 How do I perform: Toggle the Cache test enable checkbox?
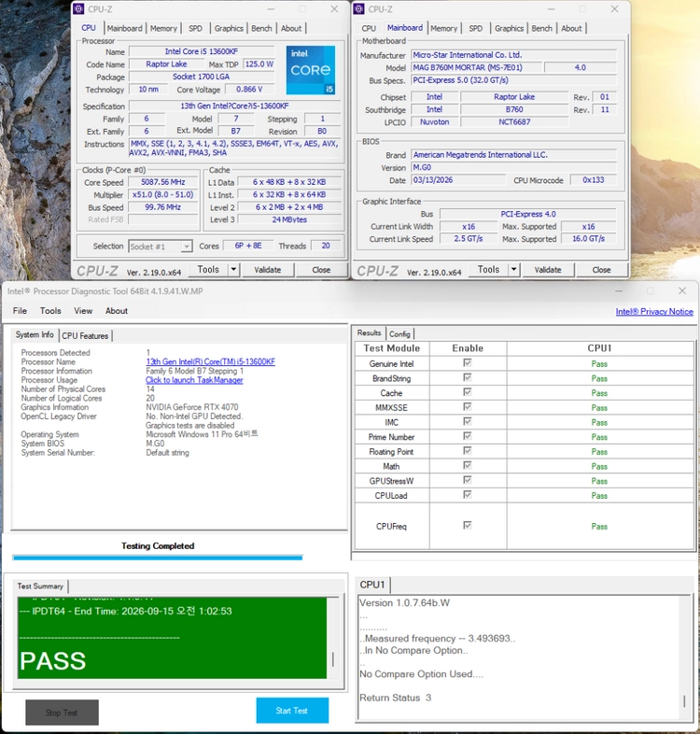tap(467, 392)
